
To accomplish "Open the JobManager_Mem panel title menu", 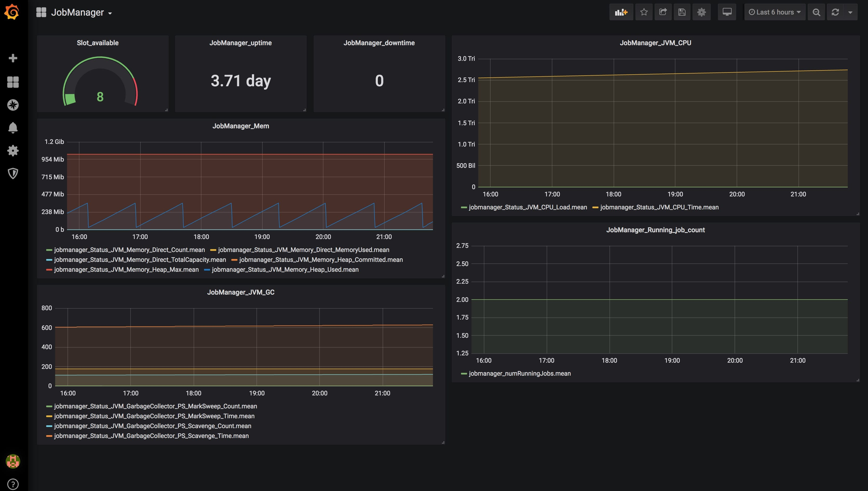I will coord(241,126).
